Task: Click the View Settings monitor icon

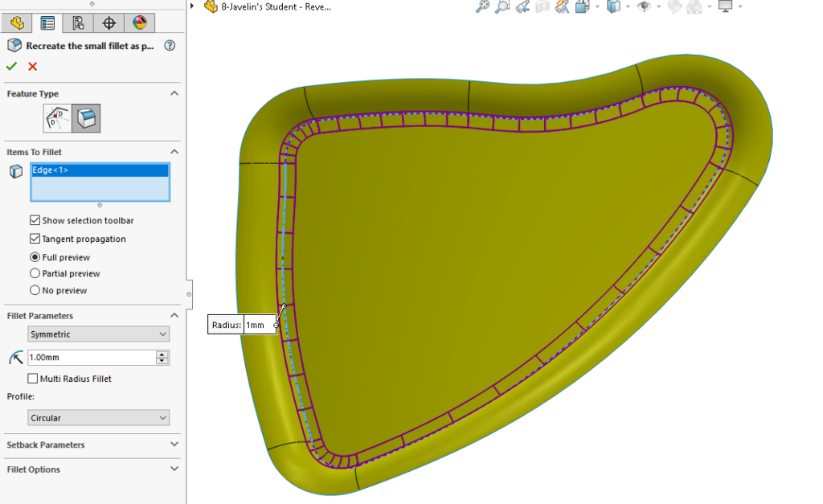Action: pos(726,6)
